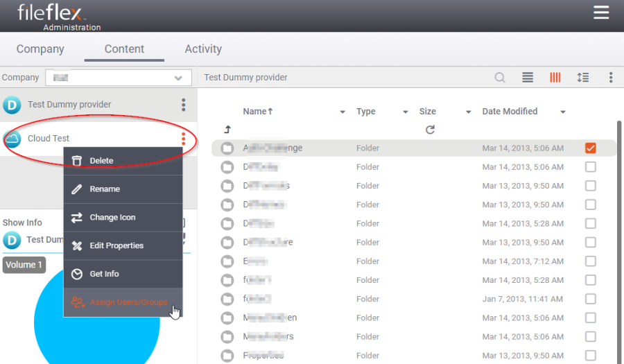
Task: Select Assign Users/Groups menu entry
Action: point(123,302)
